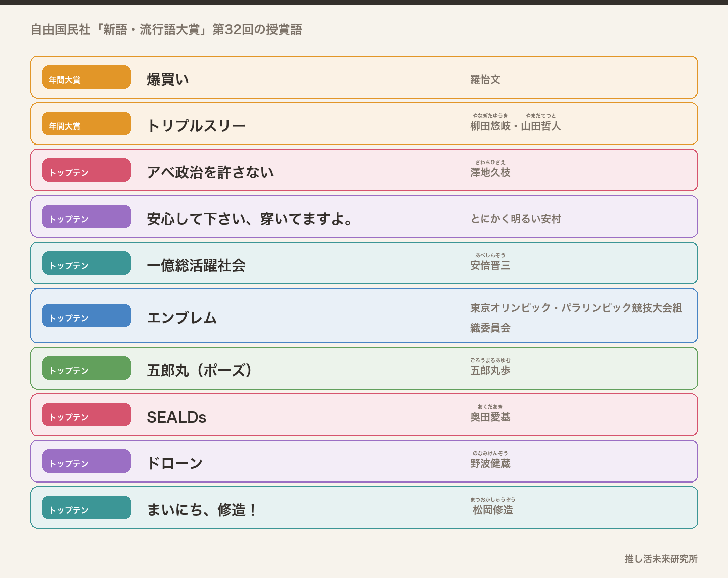Click the recipients 柳田悠岐・山田哲人
This screenshot has height=578, width=728.
point(516,126)
